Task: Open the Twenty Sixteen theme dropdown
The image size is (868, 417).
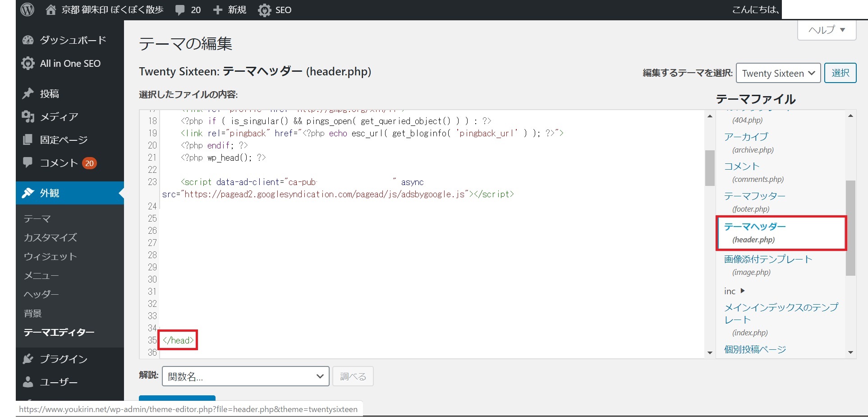Action: point(778,73)
